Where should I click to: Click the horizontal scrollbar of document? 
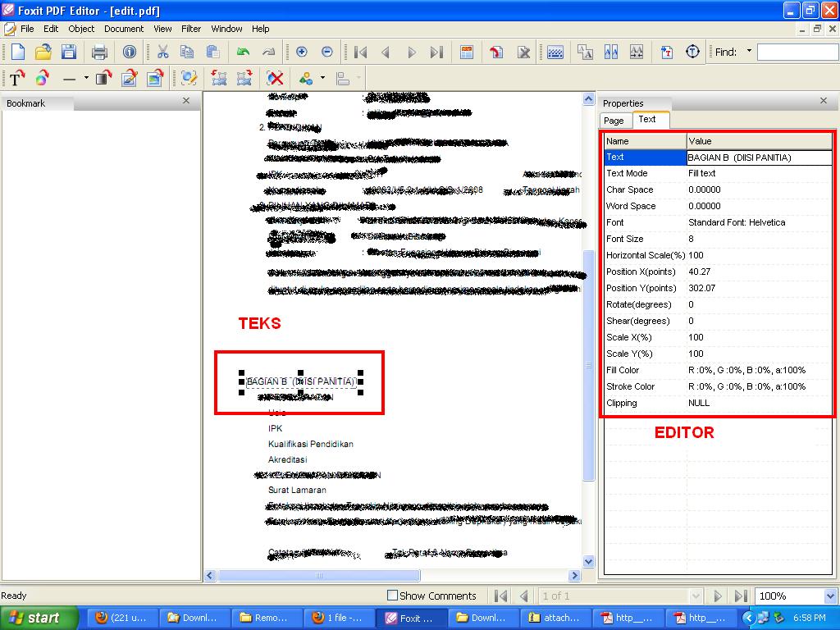(319, 575)
